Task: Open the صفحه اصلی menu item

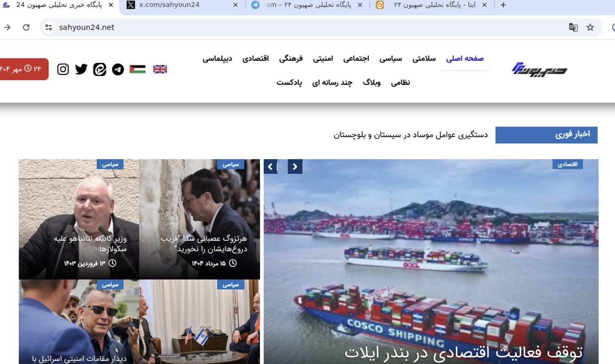Action: 465,59
